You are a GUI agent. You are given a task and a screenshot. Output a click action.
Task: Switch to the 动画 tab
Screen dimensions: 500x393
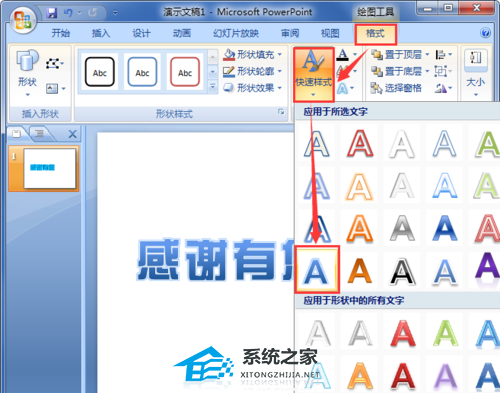coord(182,33)
